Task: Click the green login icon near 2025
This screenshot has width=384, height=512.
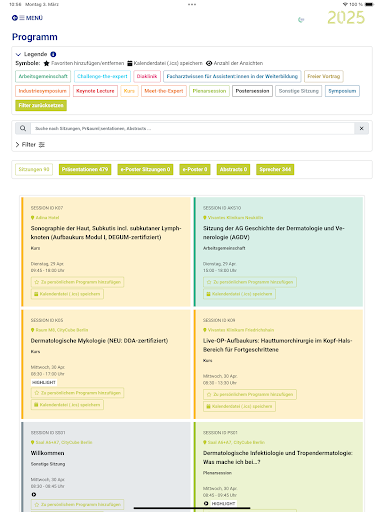Action: click(x=301, y=20)
